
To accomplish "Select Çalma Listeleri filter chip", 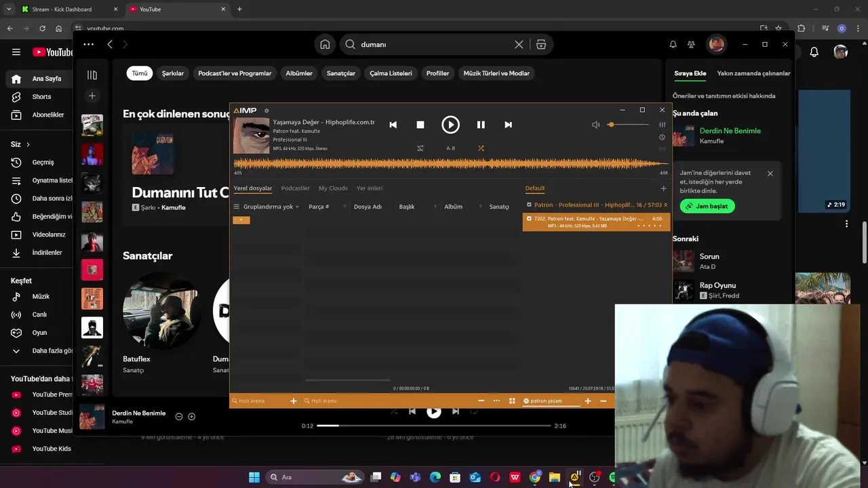I will coord(391,73).
